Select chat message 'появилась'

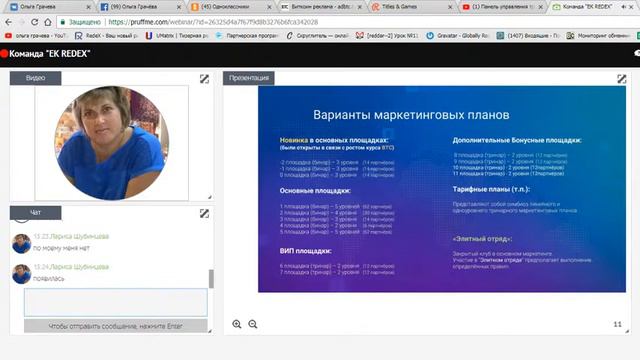[49, 278]
